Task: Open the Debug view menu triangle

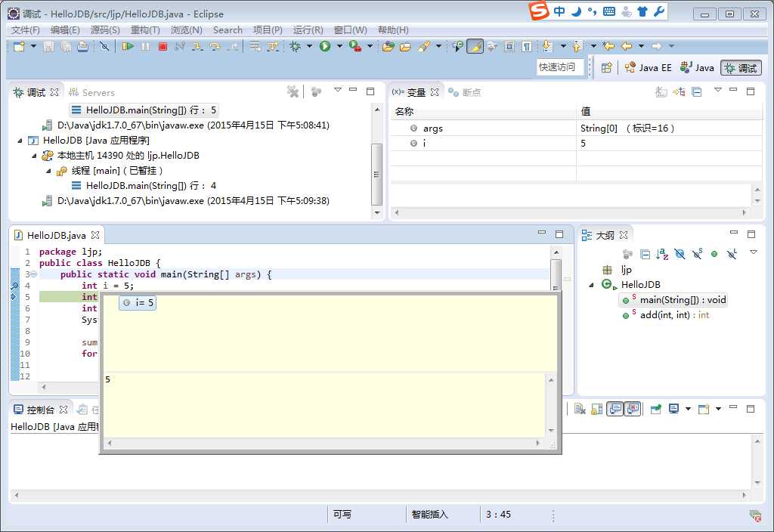Action: tap(338, 90)
